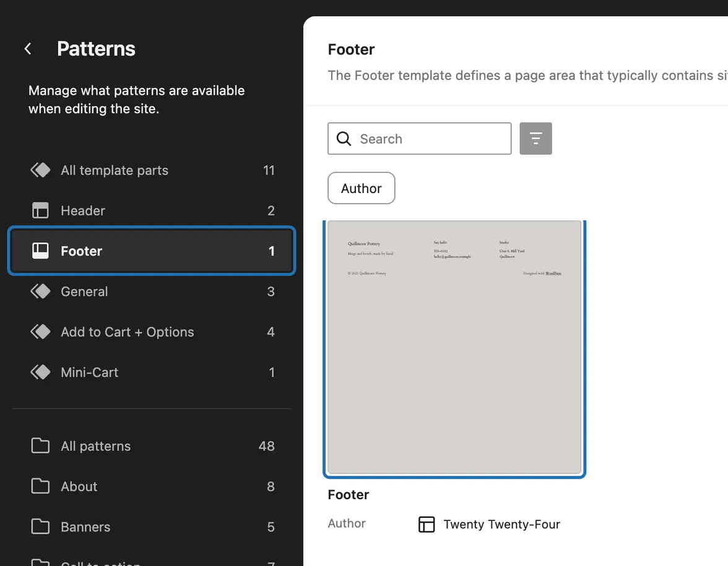
Task: Click the count 11 next to All template parts
Action: pos(269,170)
